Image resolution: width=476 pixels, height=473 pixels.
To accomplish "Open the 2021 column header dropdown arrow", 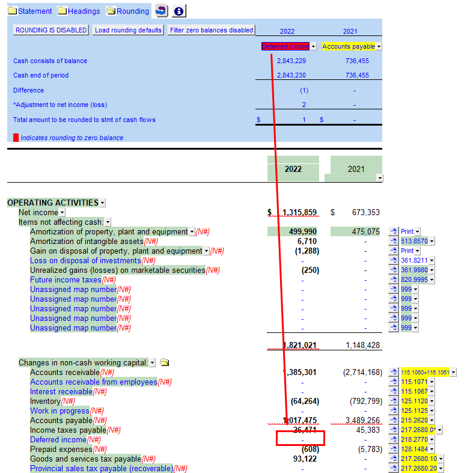I will (380, 178).
